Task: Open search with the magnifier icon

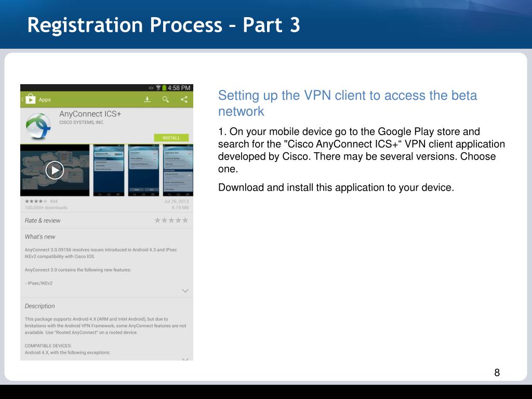Action: pyautogui.click(x=166, y=99)
